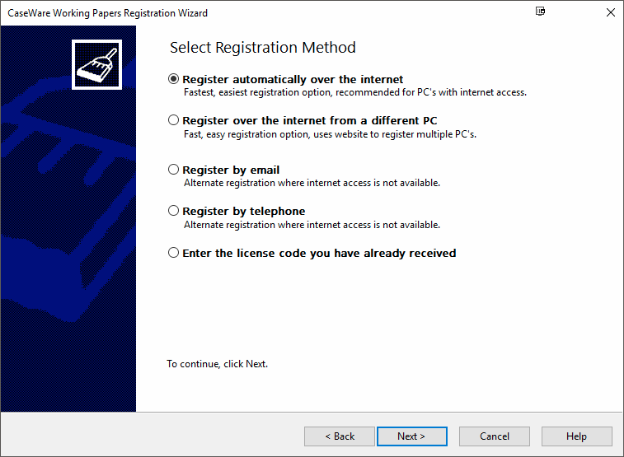Click the Select Registration Method heading
The image size is (624, 457).
263,48
